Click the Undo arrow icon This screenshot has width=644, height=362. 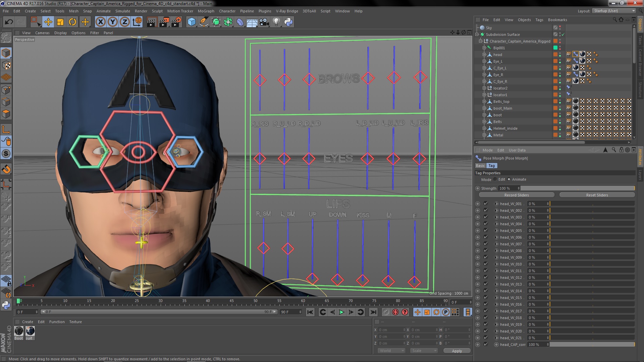(9, 22)
